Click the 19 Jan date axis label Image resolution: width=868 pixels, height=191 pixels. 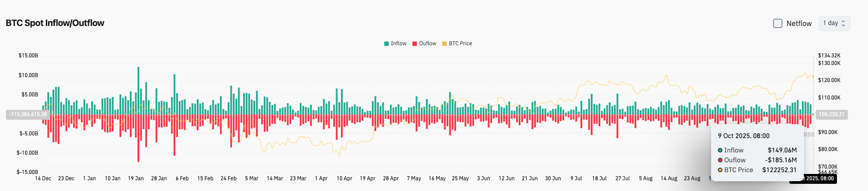(136, 178)
